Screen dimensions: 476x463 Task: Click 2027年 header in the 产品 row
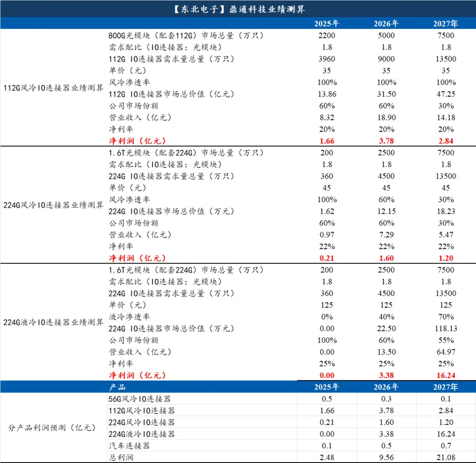click(446, 387)
